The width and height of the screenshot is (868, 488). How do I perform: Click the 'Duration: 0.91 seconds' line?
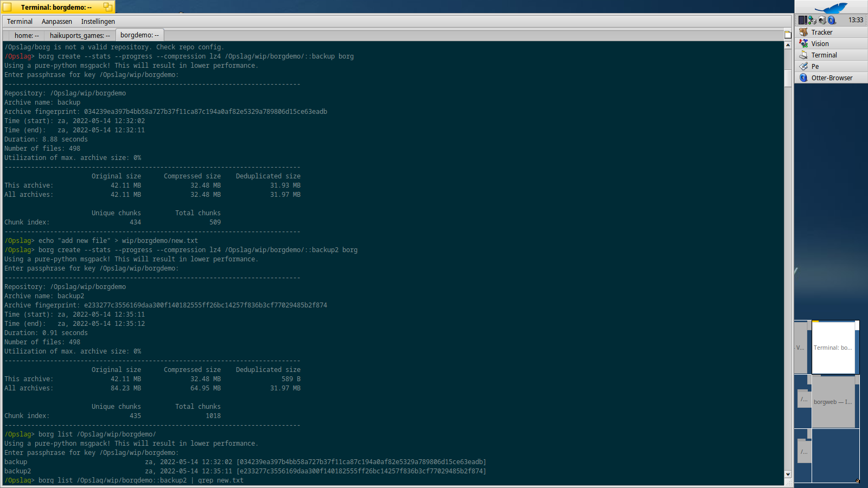point(46,333)
